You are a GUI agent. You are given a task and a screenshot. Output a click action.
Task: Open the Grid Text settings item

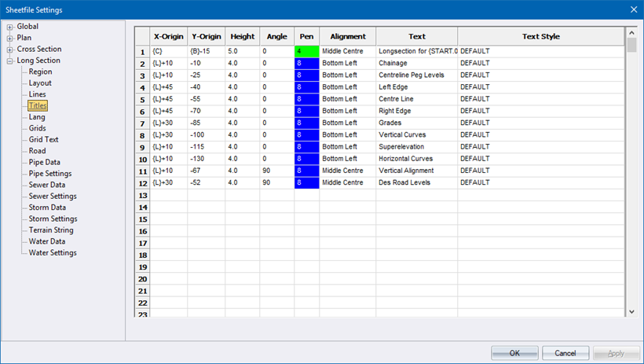click(x=44, y=140)
